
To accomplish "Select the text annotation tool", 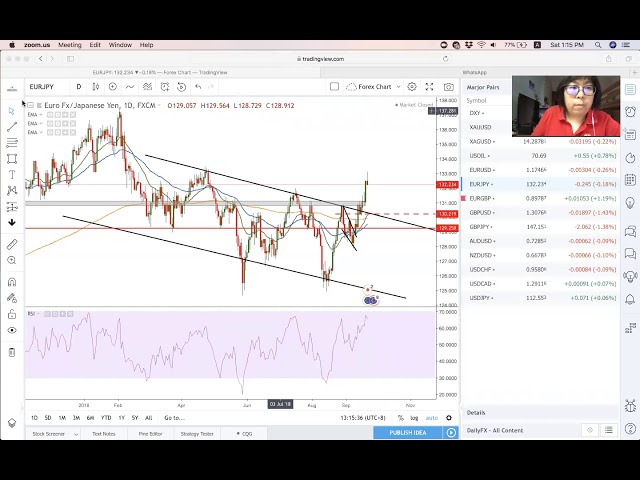I will pos(12,174).
